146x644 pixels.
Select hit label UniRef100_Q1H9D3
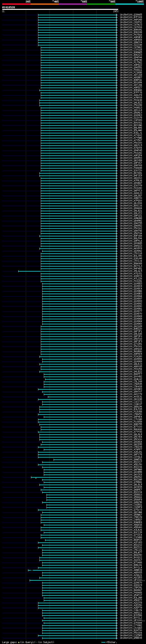(131, 284)
